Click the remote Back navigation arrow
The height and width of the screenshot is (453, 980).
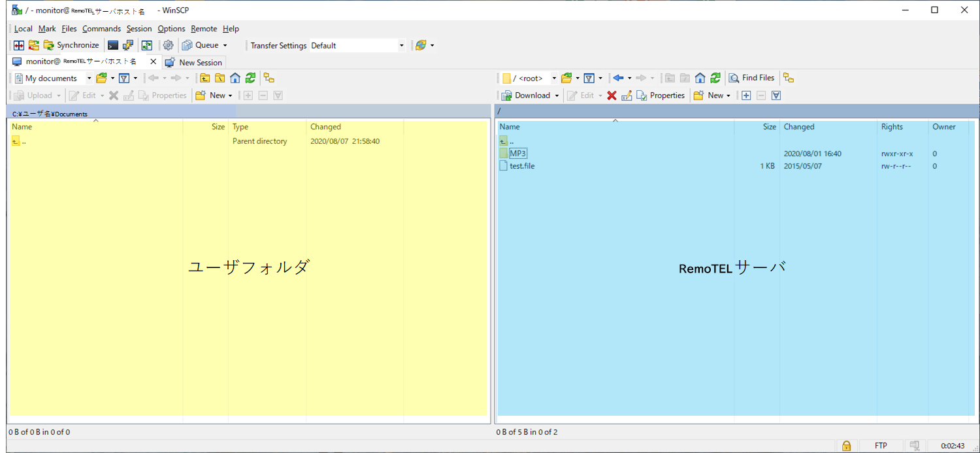[x=618, y=78]
